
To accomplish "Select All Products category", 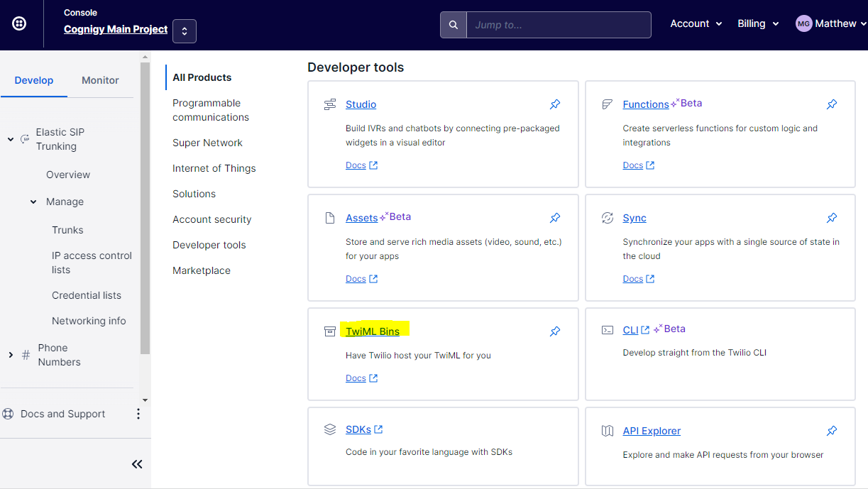I will (x=202, y=77).
